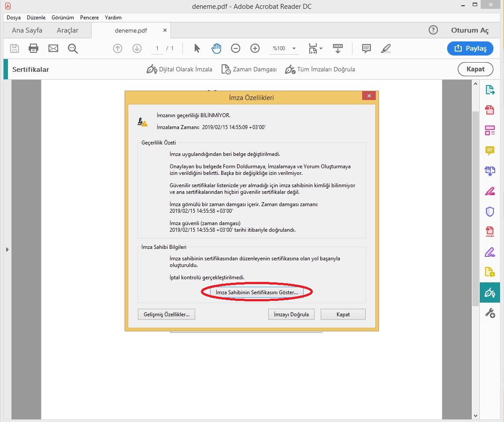Open Edit PDF layout tool in right pane

(x=489, y=130)
